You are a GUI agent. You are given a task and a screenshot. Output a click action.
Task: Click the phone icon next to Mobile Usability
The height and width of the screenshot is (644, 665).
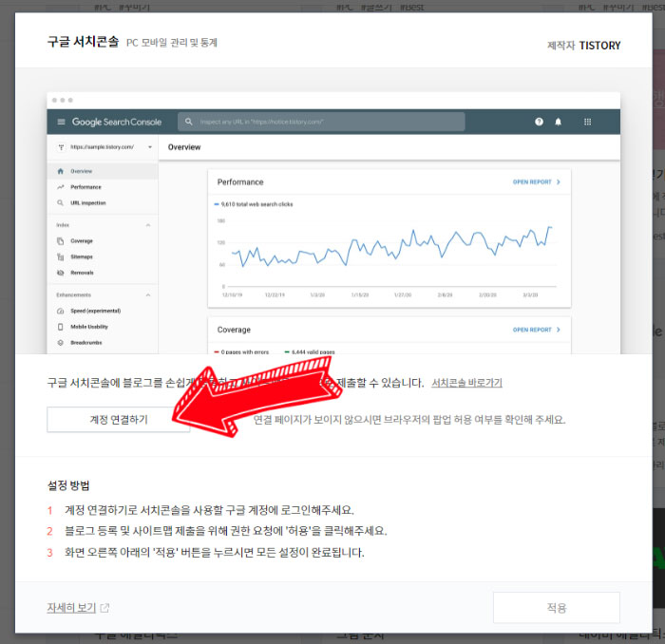pyautogui.click(x=60, y=327)
